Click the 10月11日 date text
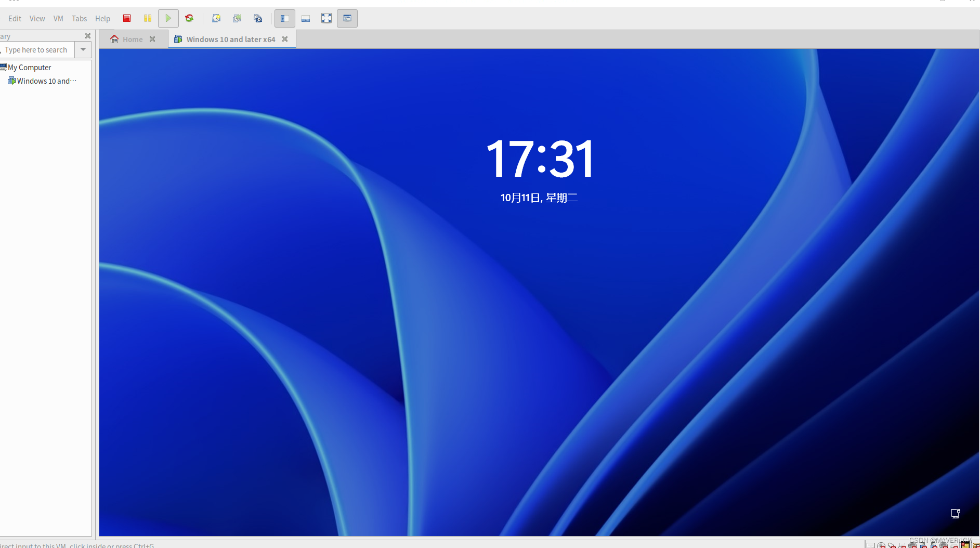The width and height of the screenshot is (980, 548). point(539,198)
